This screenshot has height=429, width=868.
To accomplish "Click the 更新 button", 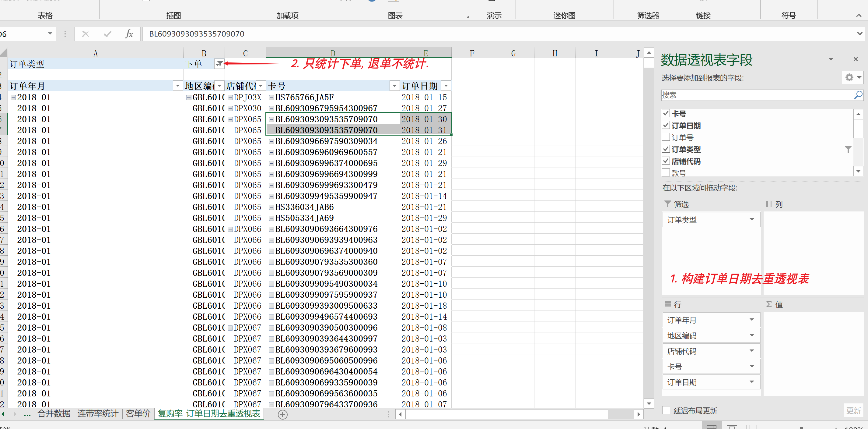I will pos(853,410).
